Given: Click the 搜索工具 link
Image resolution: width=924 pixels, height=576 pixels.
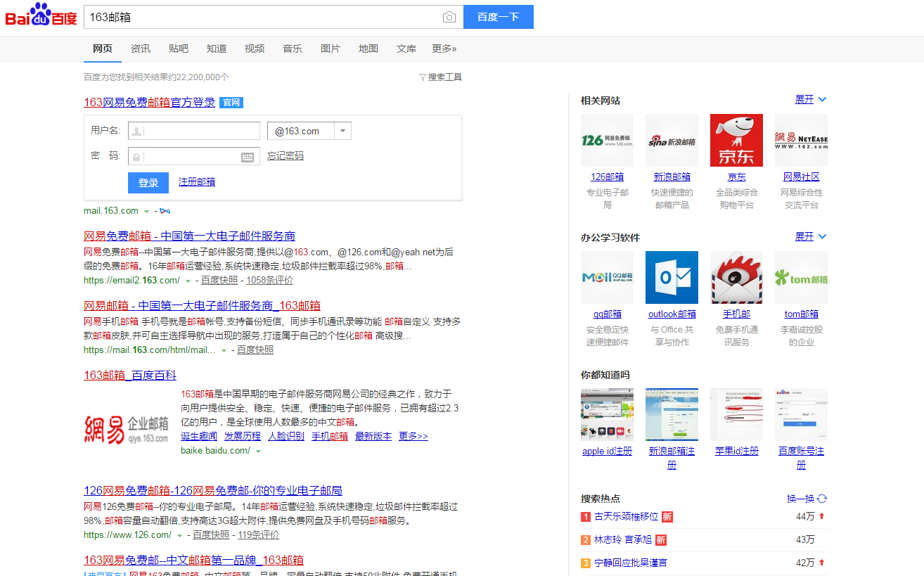Looking at the screenshot, I should point(445,77).
